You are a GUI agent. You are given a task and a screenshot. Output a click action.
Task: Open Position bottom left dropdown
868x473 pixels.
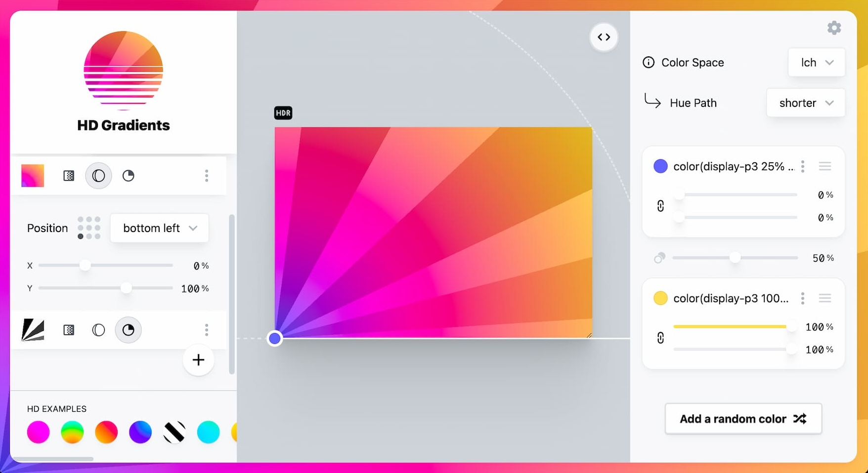coord(159,228)
